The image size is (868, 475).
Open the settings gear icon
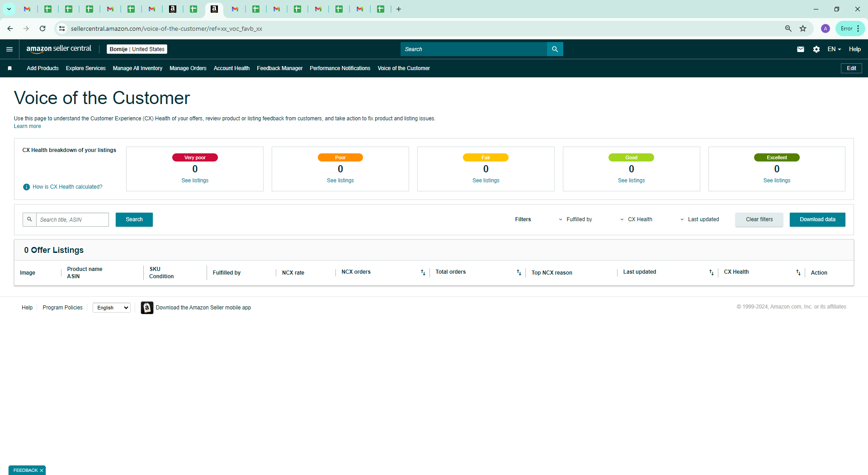pos(816,49)
